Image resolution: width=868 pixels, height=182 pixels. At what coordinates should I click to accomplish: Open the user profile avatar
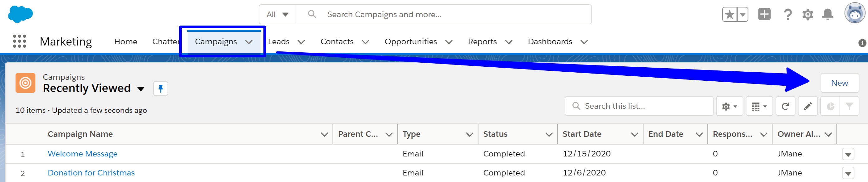855,13
